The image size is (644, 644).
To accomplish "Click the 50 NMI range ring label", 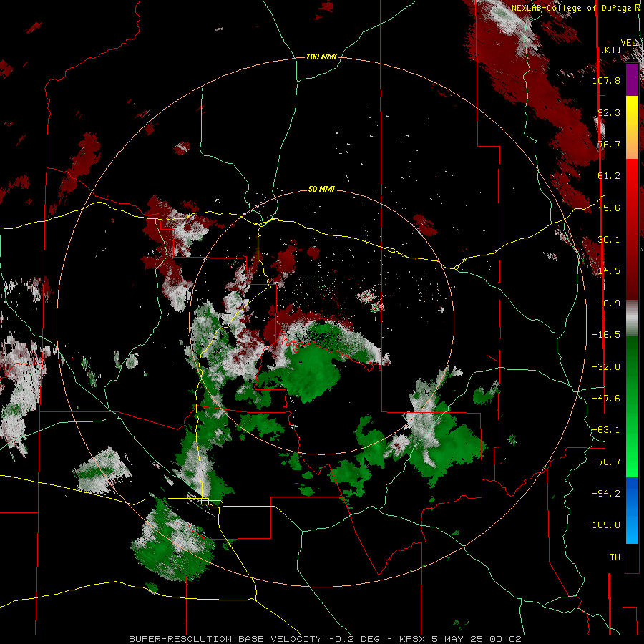I will click(321, 189).
